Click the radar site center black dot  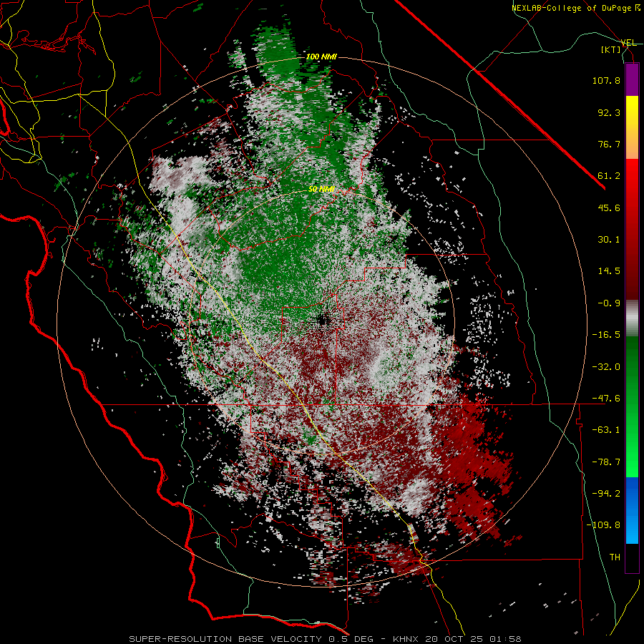[x=323, y=319]
